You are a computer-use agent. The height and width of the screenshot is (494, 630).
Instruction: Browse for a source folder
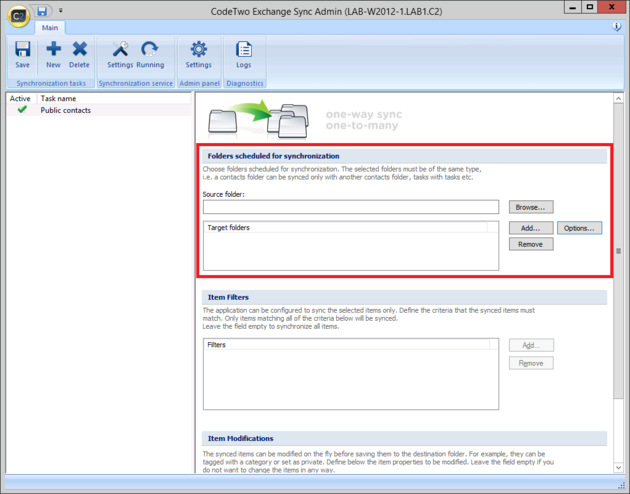(x=531, y=207)
